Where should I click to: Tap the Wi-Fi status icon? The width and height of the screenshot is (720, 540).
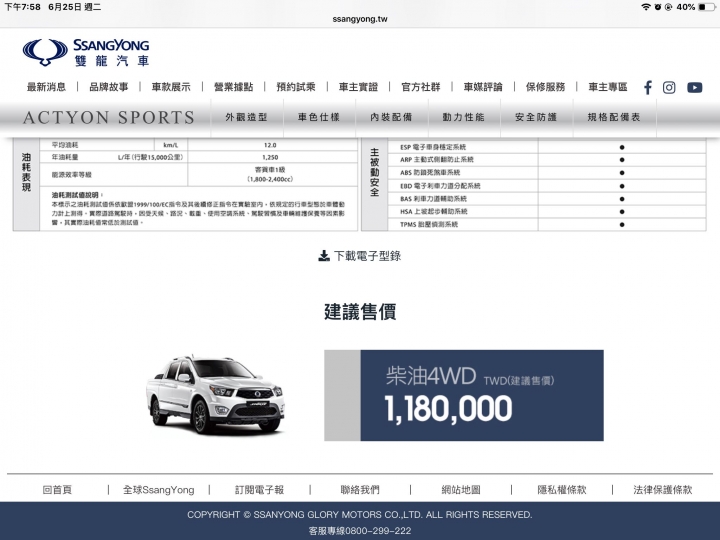(x=646, y=7)
